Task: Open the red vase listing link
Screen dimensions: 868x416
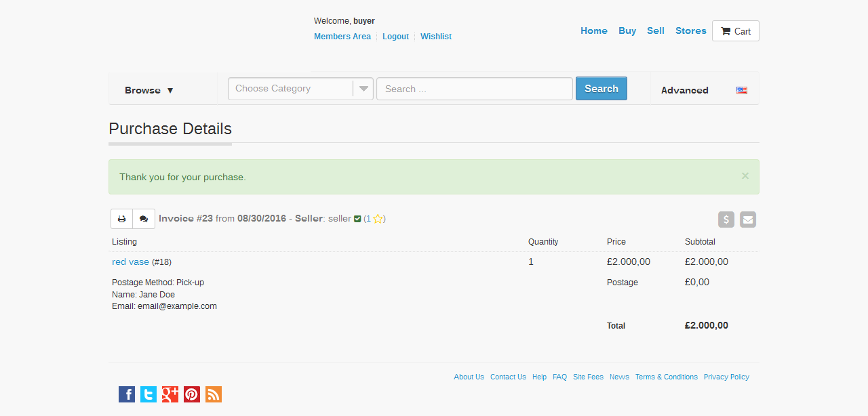Action: (130, 262)
